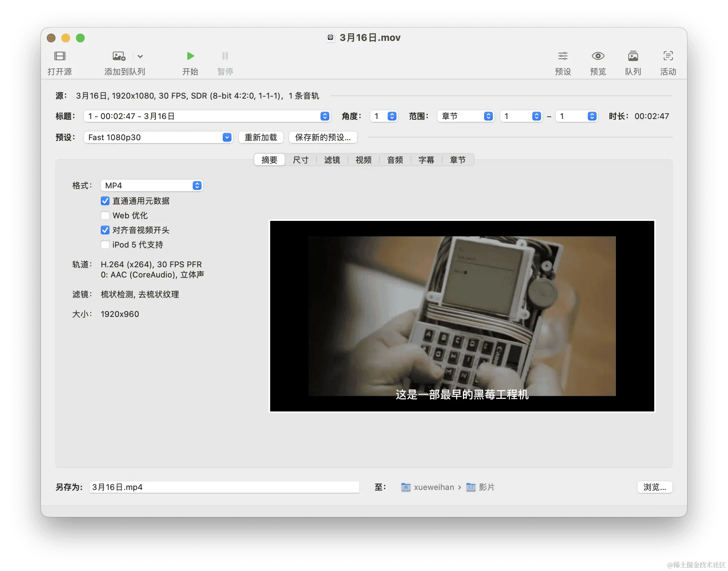The height and width of the screenshot is (571, 728).
Task: Increment the 角度 (Angle) stepper
Action: click(x=391, y=114)
